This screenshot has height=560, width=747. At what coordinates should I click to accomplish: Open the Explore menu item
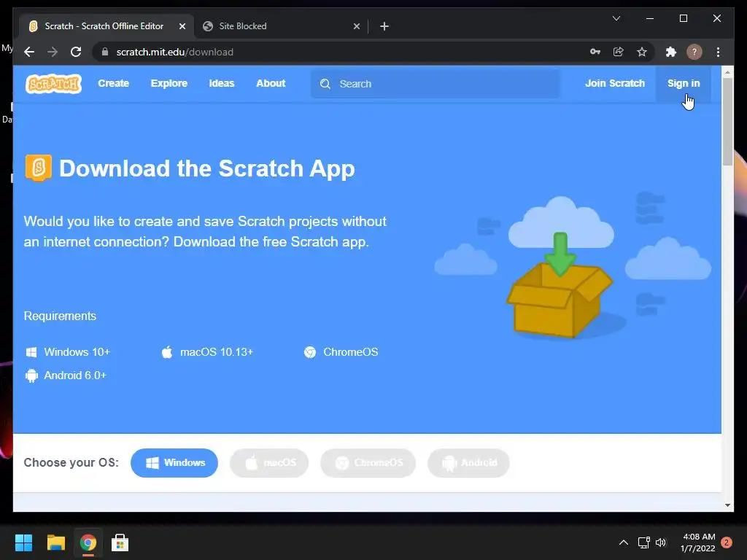coord(169,83)
